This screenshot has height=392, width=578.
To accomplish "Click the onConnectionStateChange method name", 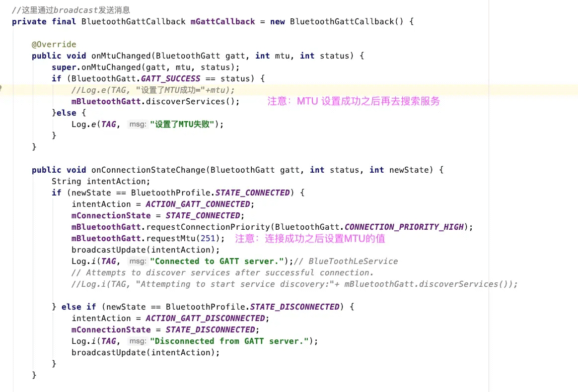I will pos(148,170).
